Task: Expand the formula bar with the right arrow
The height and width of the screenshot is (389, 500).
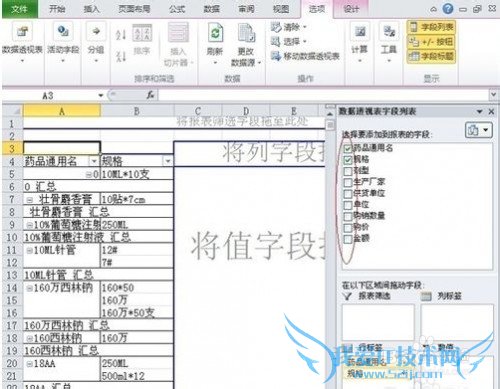Action: (494, 95)
